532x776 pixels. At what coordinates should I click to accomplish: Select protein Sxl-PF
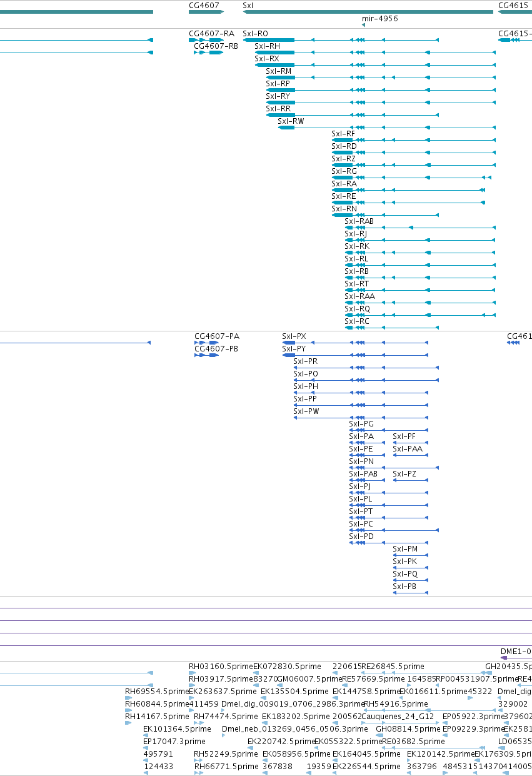coord(404,436)
